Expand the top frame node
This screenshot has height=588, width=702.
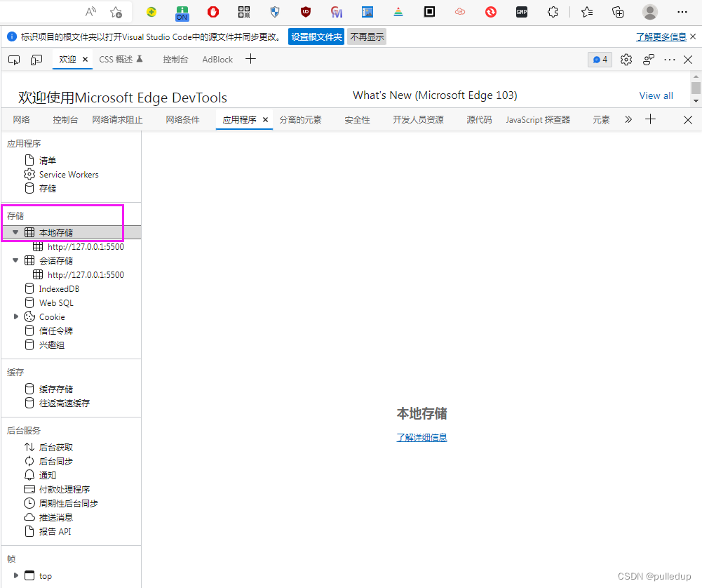coord(16,575)
